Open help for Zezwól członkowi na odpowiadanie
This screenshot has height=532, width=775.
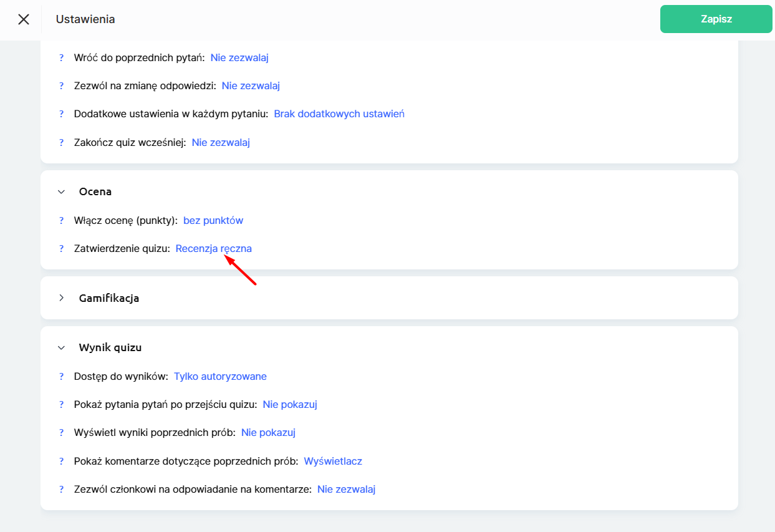(x=62, y=489)
